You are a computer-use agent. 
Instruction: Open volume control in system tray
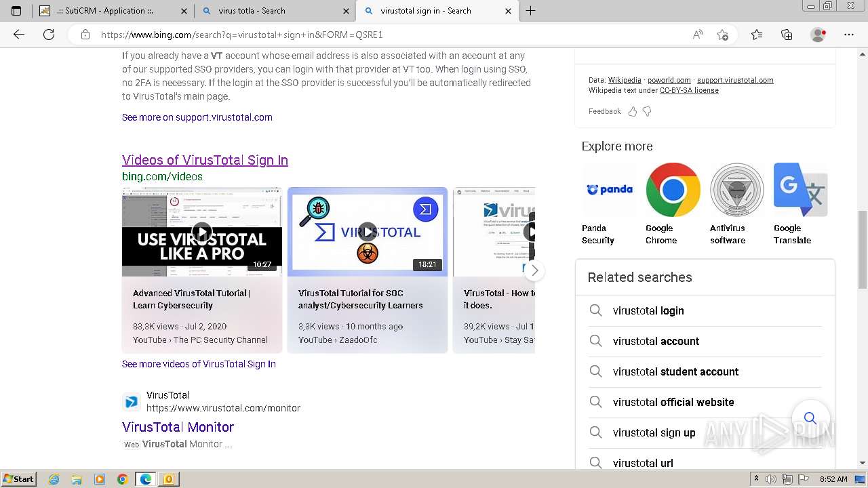tap(772, 479)
